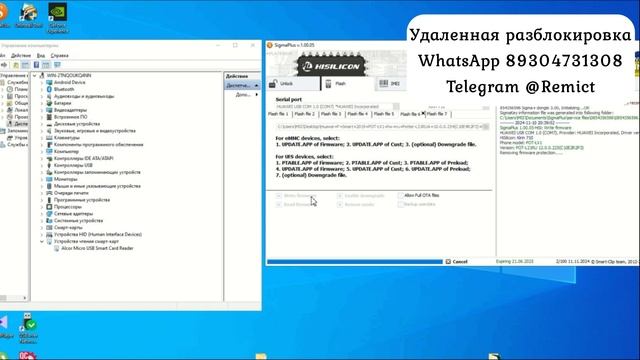Click the Cancel button in SigmaPlus

tap(456, 262)
